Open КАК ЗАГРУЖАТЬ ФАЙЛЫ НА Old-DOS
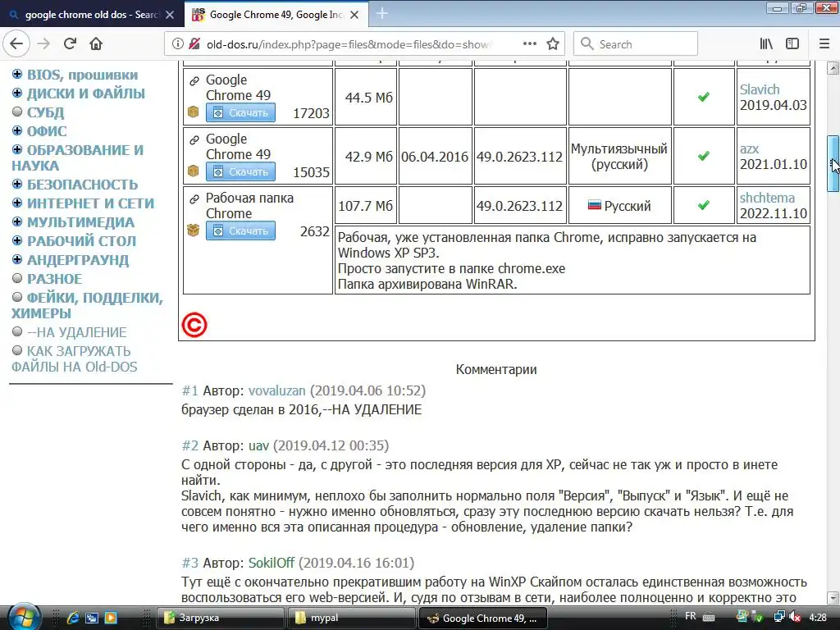 (x=75, y=359)
